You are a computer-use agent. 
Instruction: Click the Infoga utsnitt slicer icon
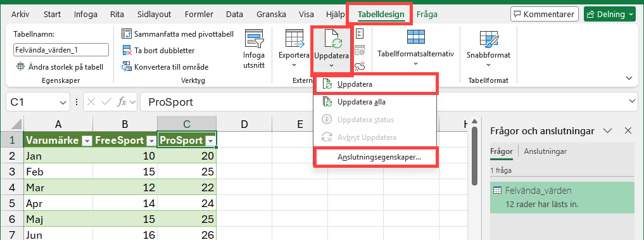pyautogui.click(x=254, y=39)
